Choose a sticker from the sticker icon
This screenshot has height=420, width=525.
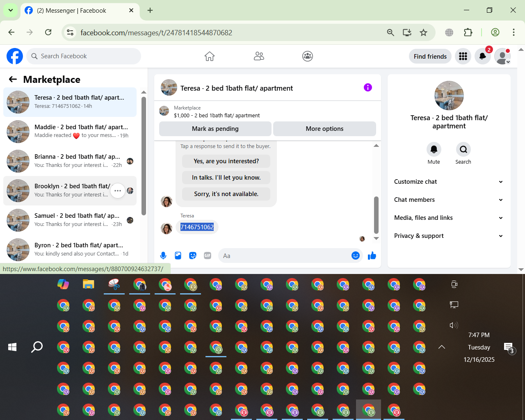(x=193, y=256)
